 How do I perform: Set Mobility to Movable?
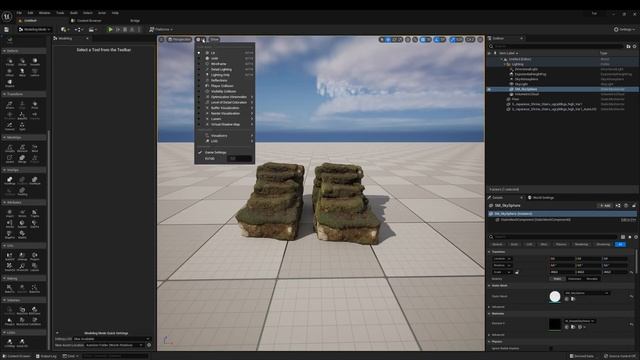pos(592,279)
